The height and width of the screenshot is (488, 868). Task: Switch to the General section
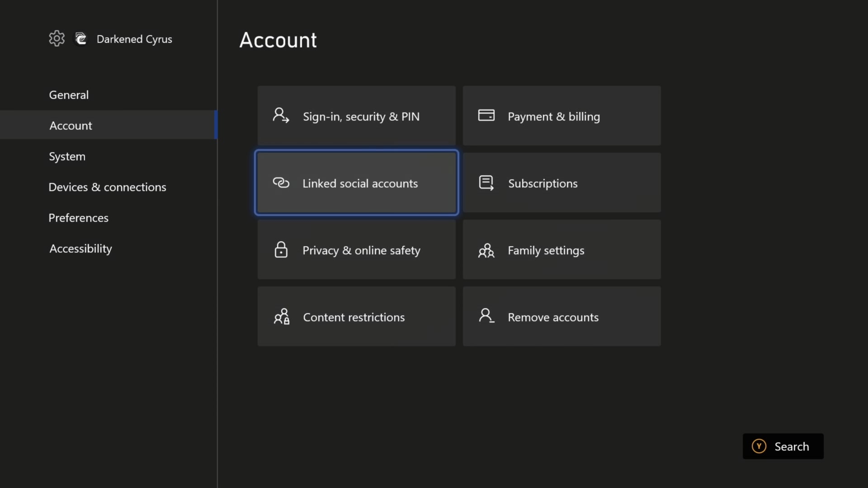pos(68,95)
